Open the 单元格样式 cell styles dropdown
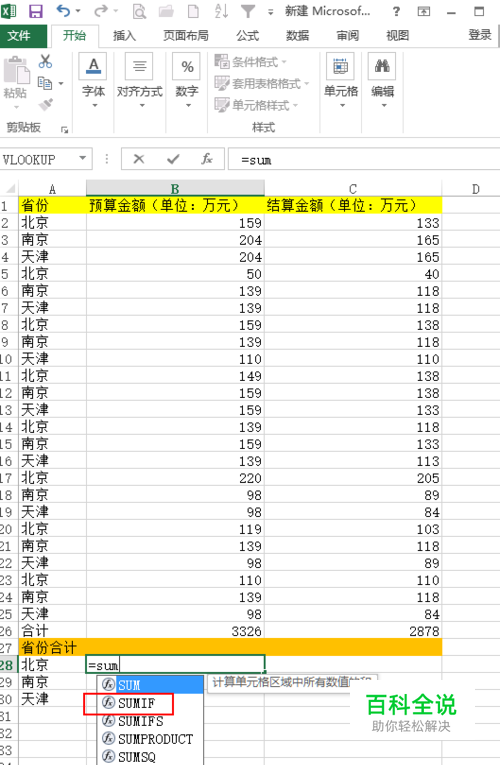500x765 pixels. [x=257, y=105]
